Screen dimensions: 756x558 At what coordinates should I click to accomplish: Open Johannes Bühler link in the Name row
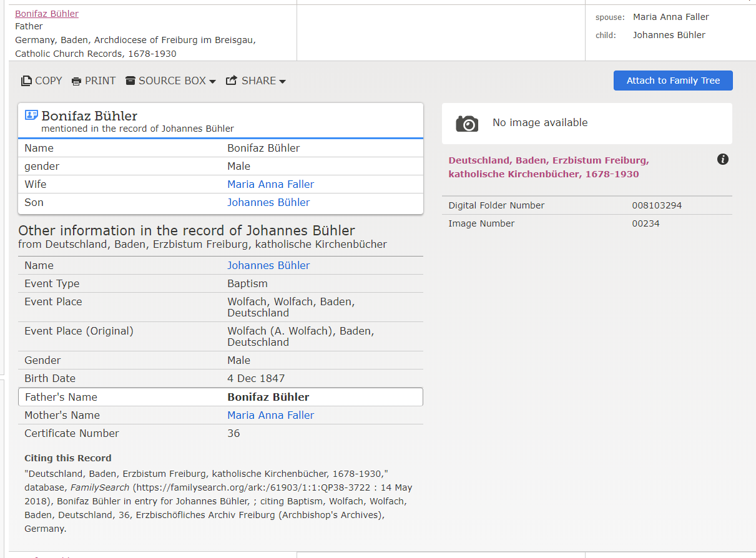click(x=268, y=265)
